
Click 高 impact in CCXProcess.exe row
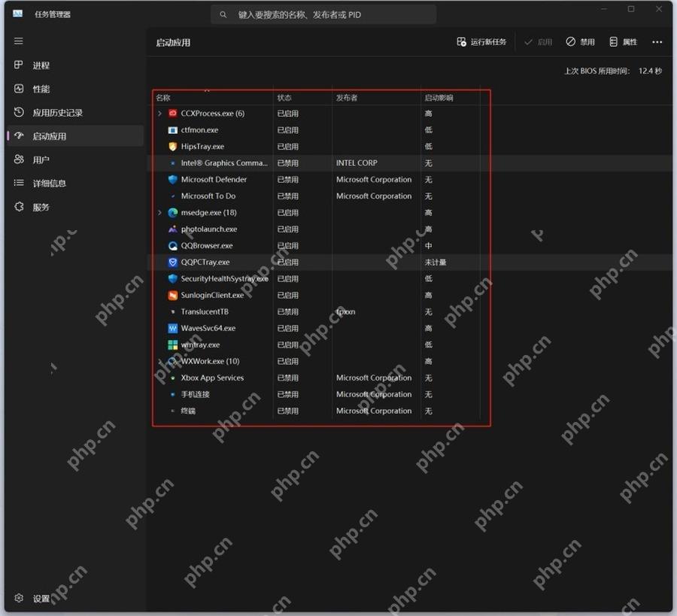point(428,113)
